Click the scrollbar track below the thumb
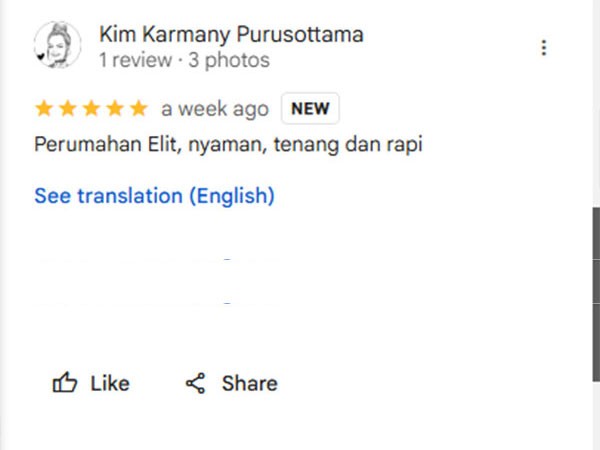Image resolution: width=600 pixels, height=450 pixels. 596,416
